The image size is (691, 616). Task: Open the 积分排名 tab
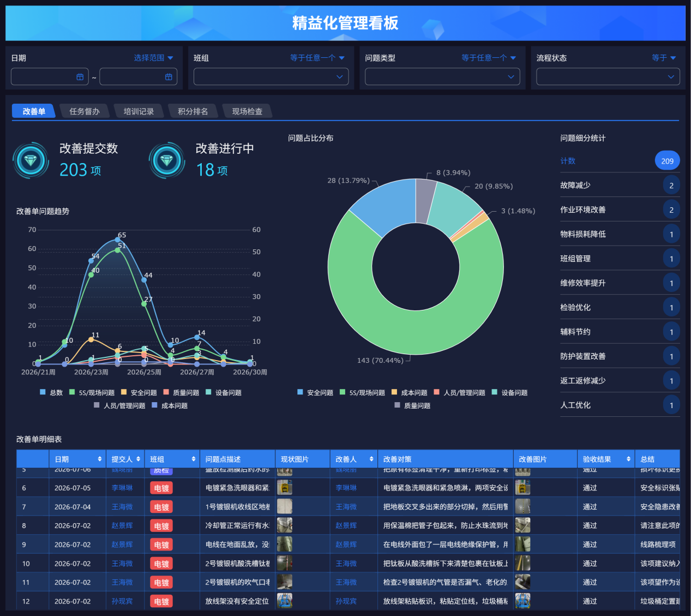[x=193, y=111]
